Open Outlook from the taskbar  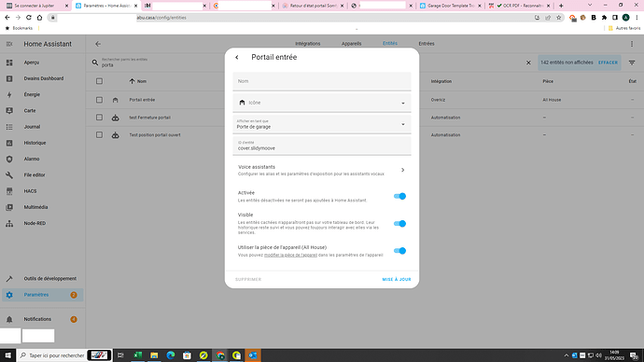click(253, 355)
